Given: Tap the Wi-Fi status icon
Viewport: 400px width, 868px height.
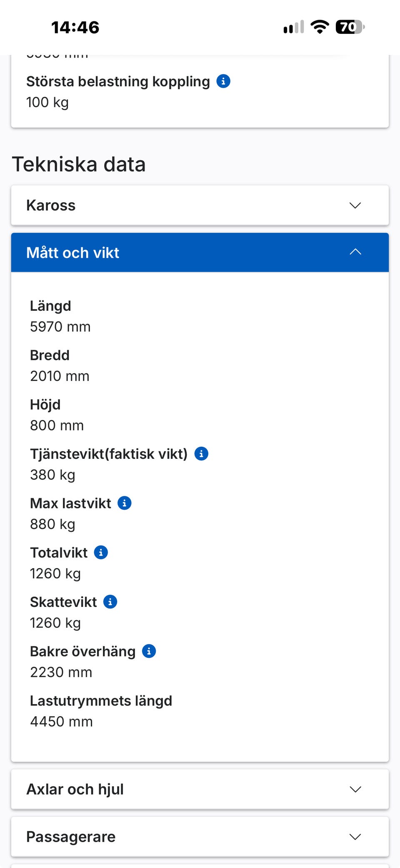Looking at the screenshot, I should pos(320,27).
